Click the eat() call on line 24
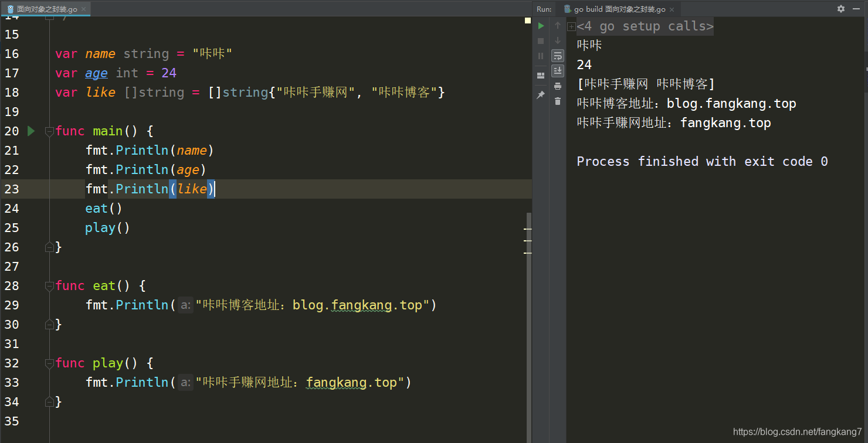The height and width of the screenshot is (443, 868). point(104,209)
